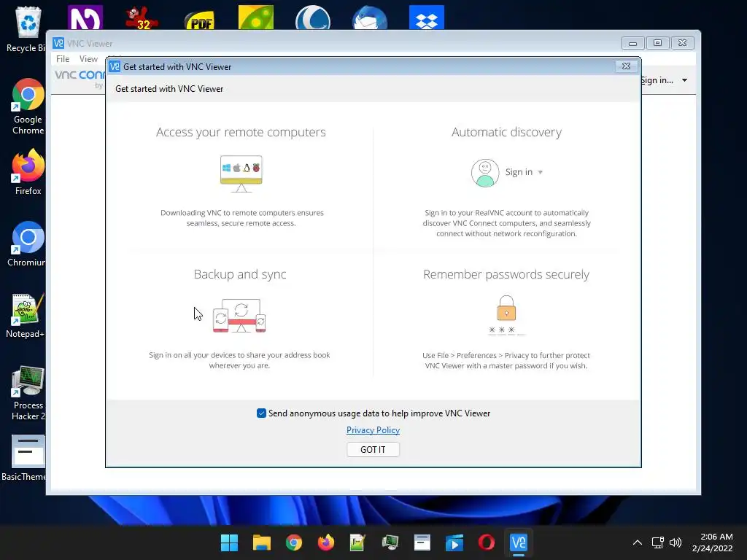Select the Chromium desktop shortcut
This screenshot has height=560, width=747.
(28, 244)
